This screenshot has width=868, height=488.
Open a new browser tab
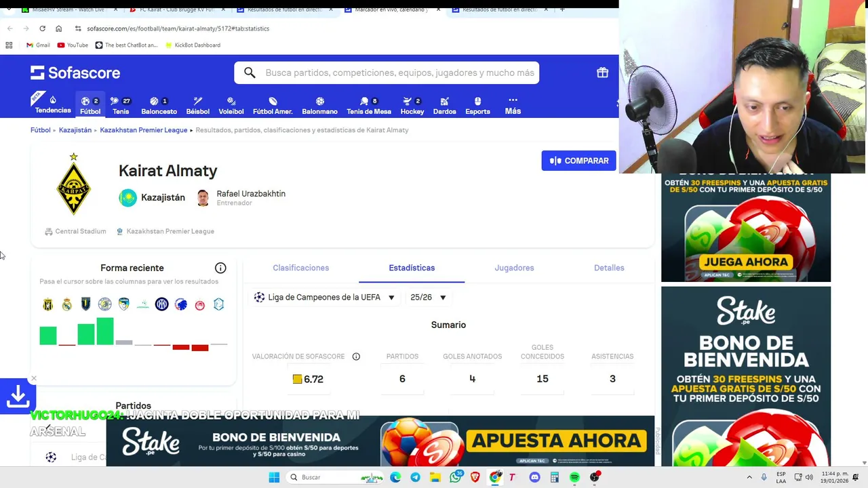coord(561,9)
